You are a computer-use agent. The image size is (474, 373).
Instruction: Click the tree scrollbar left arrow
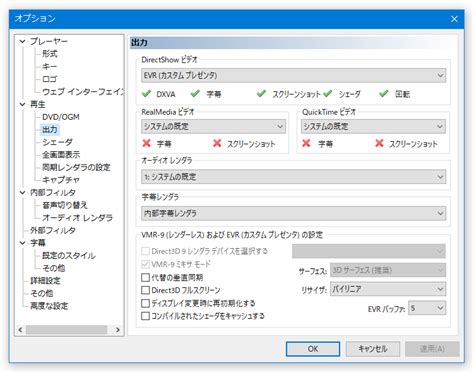point(20,330)
